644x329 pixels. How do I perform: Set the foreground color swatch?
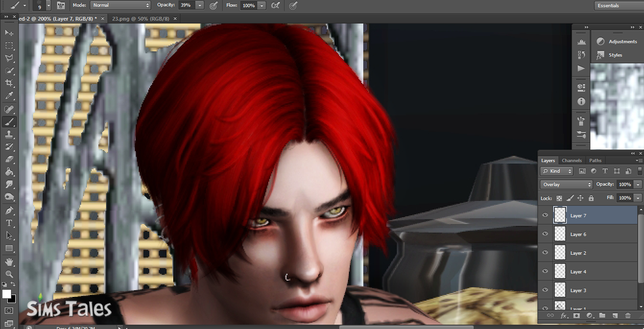tap(6, 294)
